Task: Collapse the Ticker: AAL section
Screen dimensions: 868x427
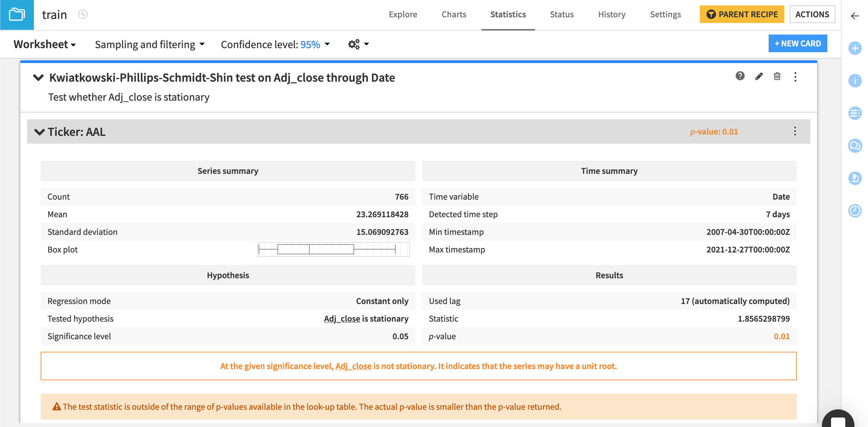Action: (x=39, y=132)
